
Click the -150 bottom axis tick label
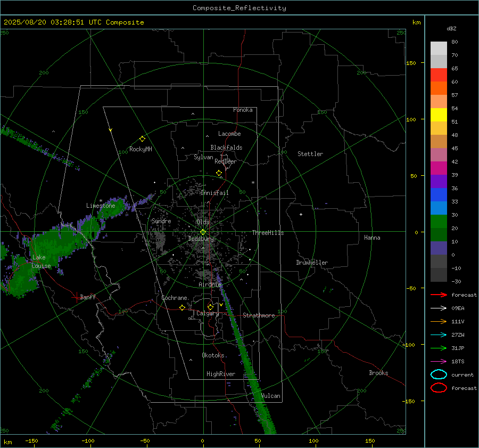[31, 441]
